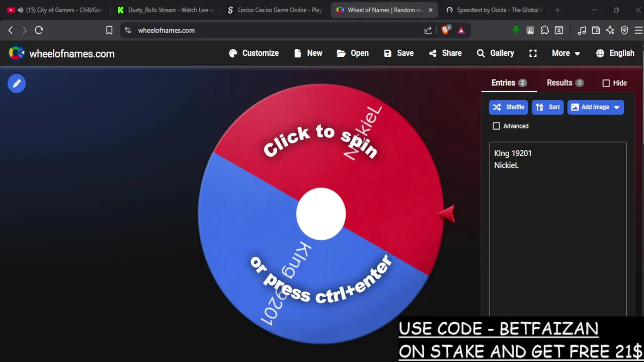Create a New wheel
The image size is (644, 362).
coord(308,53)
